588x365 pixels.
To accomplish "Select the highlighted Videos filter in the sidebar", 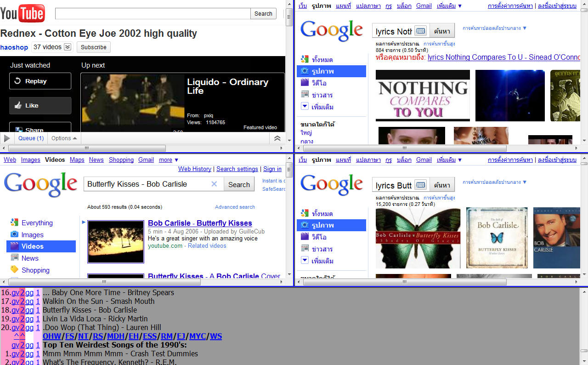I will (41, 246).
